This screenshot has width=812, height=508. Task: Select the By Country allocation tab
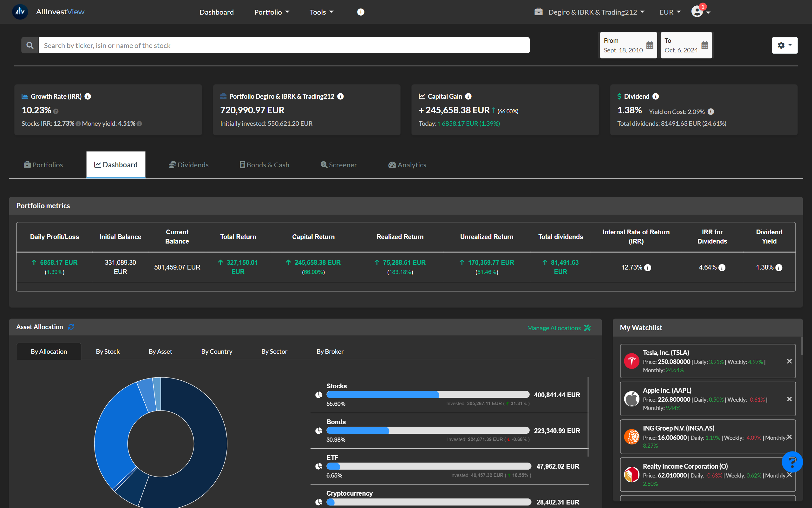(217, 351)
